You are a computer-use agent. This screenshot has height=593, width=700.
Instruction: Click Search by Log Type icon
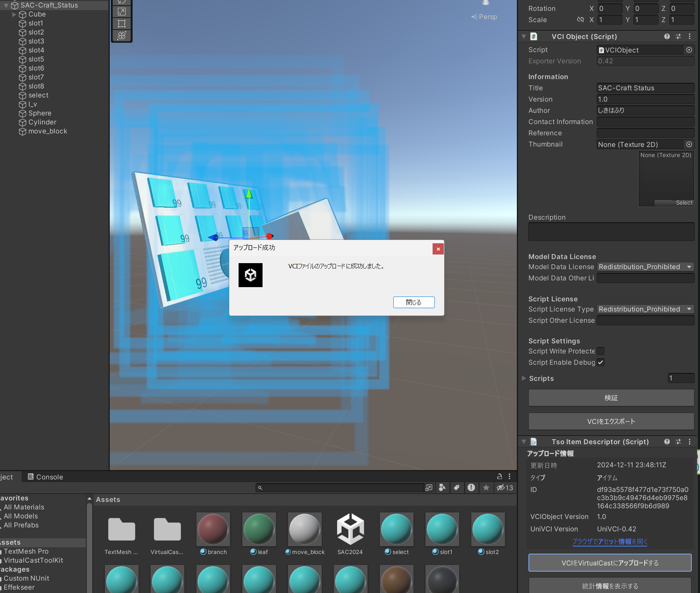tap(471, 487)
